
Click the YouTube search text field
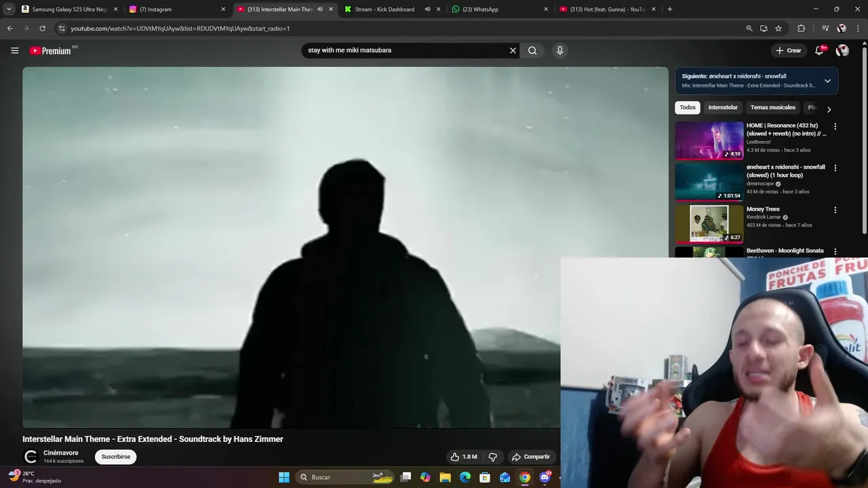[406, 50]
